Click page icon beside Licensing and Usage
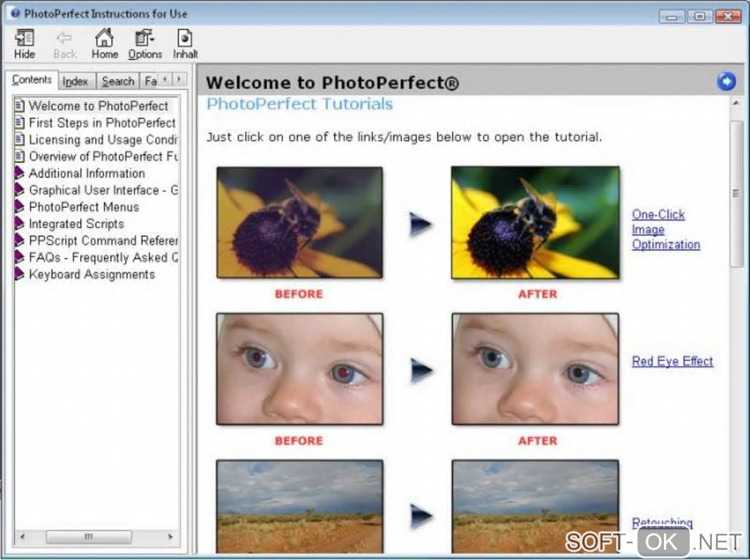Viewport: 750px width, 560px height. point(20,139)
